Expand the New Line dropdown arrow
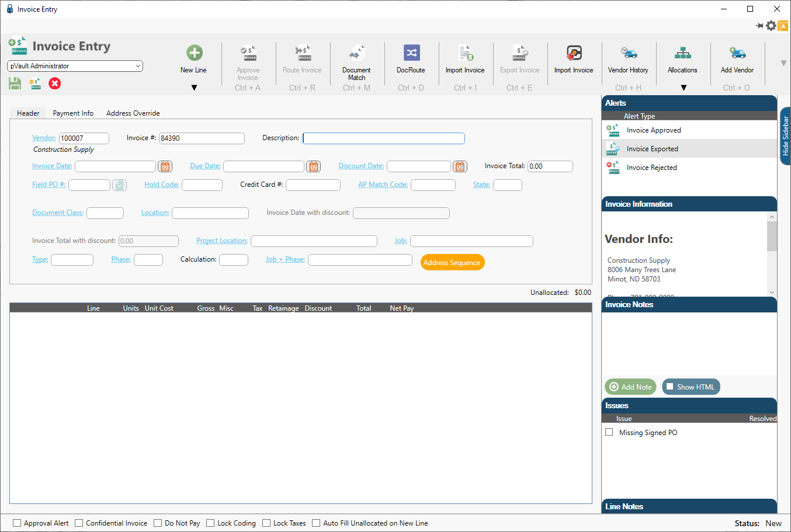Screen dimensions: 791x532 coord(195,88)
